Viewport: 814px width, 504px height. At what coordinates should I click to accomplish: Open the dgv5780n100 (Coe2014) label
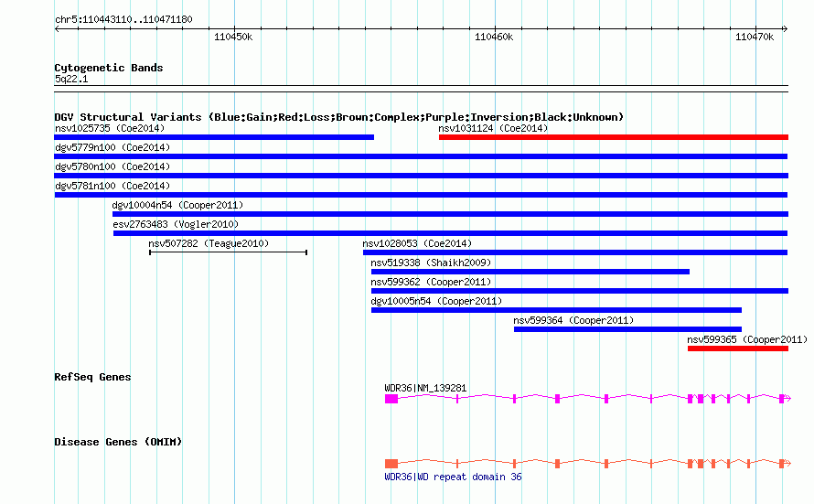pos(112,166)
